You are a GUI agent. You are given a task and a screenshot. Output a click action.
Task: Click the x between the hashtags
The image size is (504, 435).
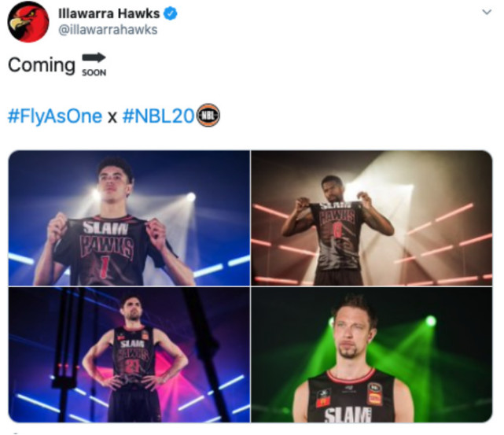(112, 117)
